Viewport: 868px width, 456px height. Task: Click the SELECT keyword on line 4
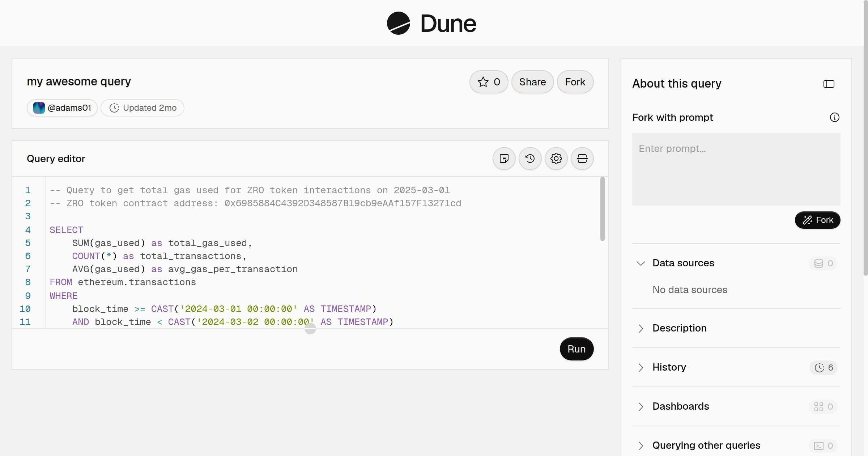point(67,230)
